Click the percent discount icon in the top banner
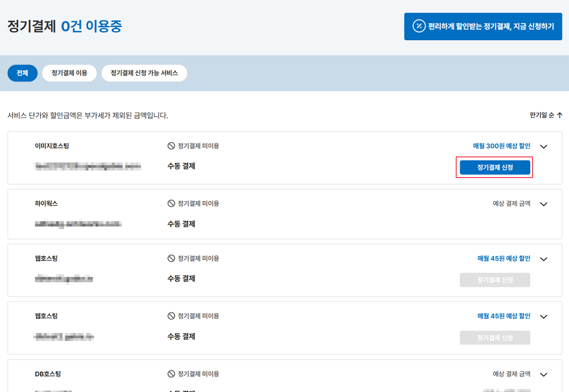569x392 pixels. 419,27
